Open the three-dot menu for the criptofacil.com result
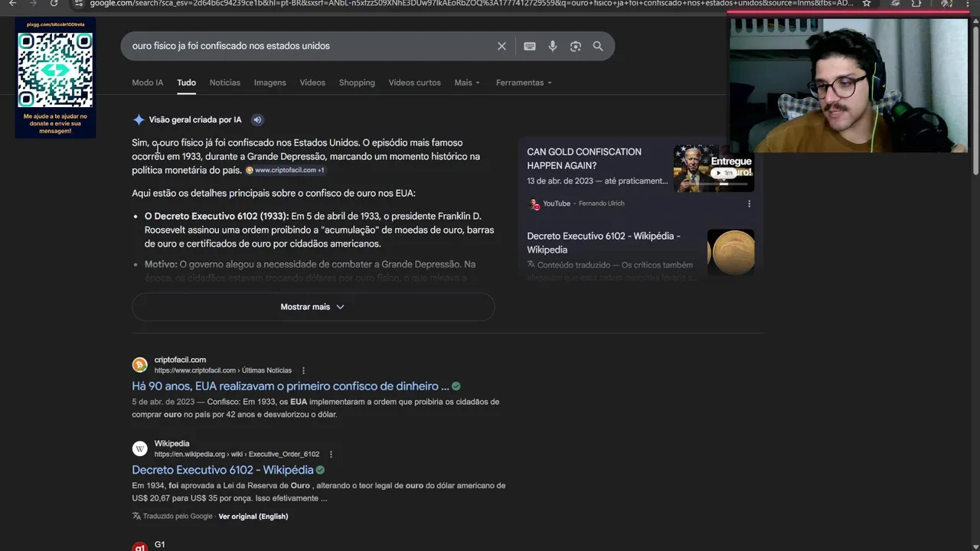 point(303,370)
